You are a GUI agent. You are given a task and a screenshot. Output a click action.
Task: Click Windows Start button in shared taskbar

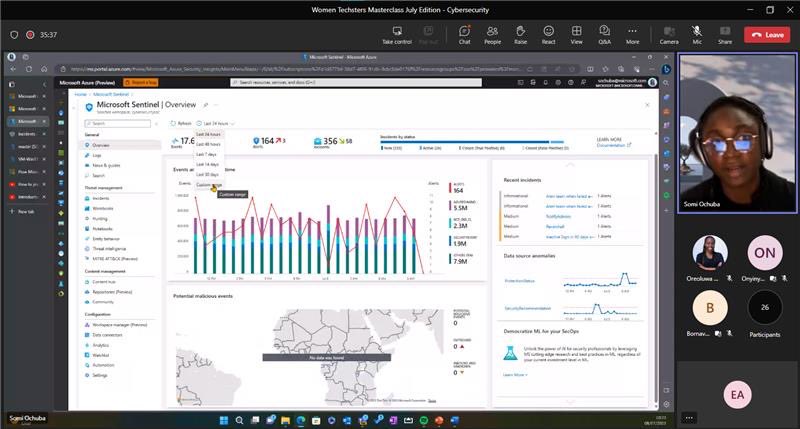(223, 420)
